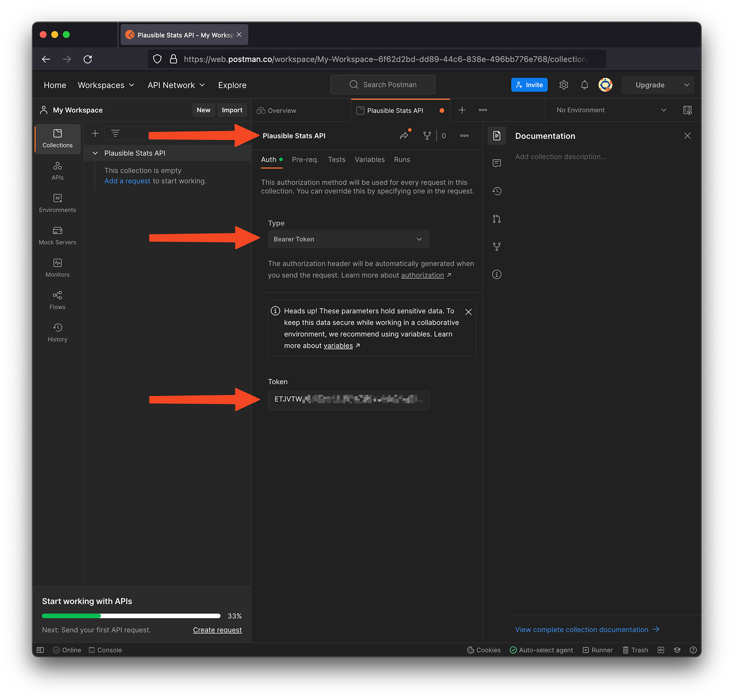Open the authorization learn more link
The image size is (734, 700).
[423, 275]
